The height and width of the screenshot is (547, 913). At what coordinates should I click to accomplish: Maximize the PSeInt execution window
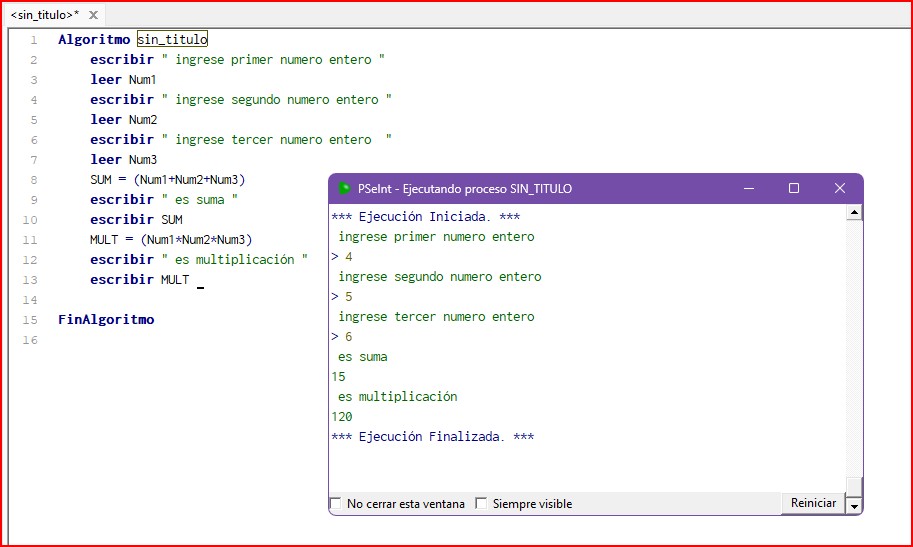[x=794, y=188]
